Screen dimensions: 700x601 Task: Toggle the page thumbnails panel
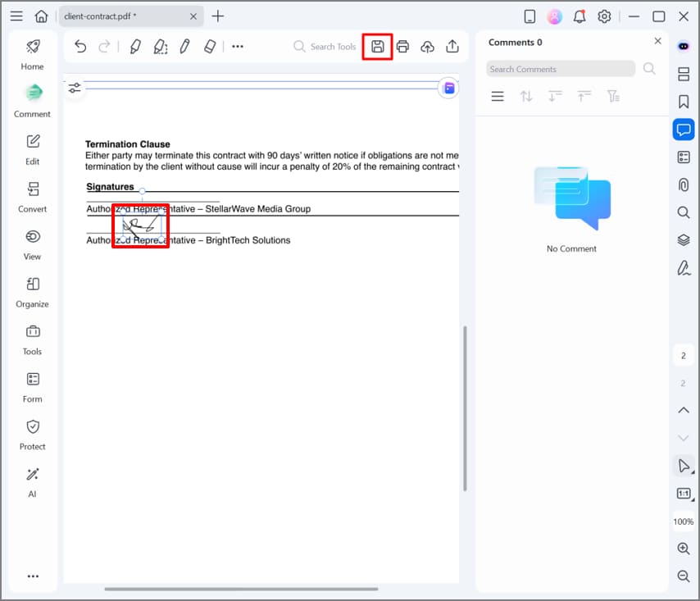(684, 74)
